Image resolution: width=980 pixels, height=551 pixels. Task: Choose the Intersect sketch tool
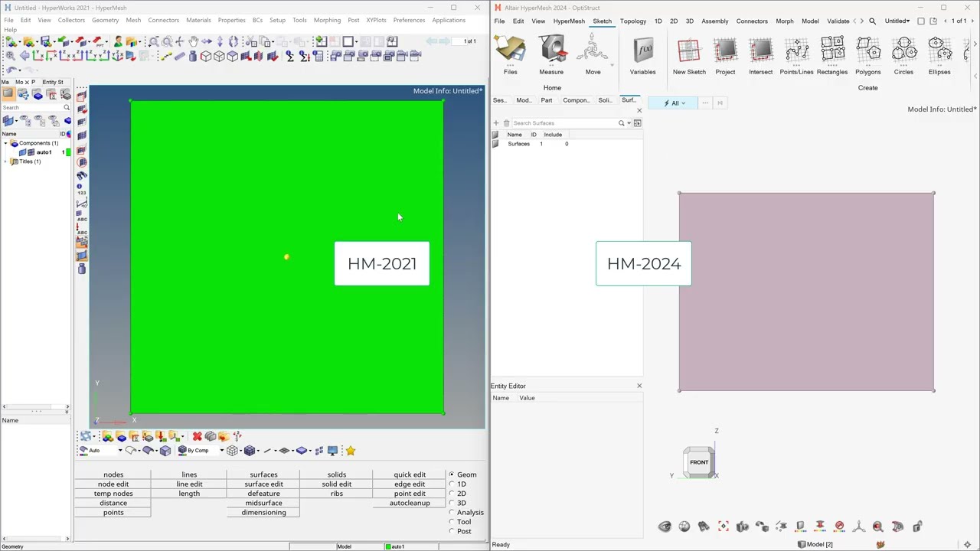point(760,55)
